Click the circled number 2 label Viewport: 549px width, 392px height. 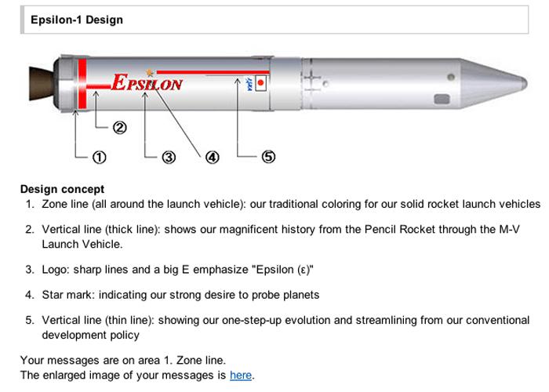point(120,128)
